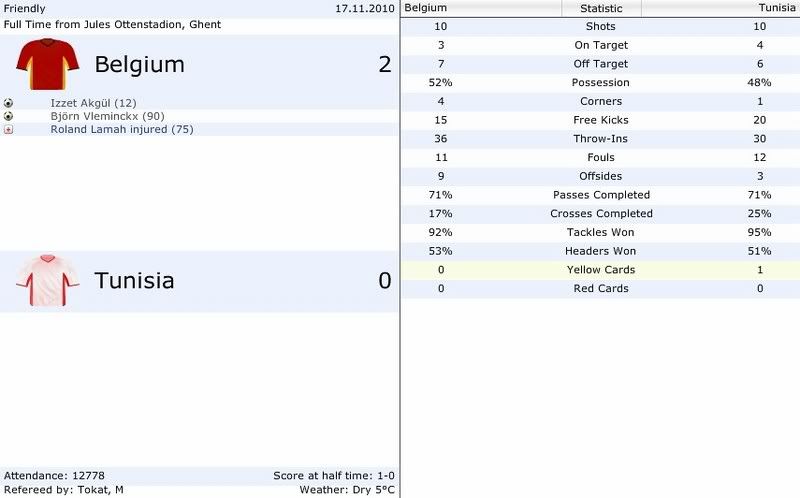This screenshot has width=800, height=498.
Task: Select the Possession statistic row
Action: (x=601, y=83)
